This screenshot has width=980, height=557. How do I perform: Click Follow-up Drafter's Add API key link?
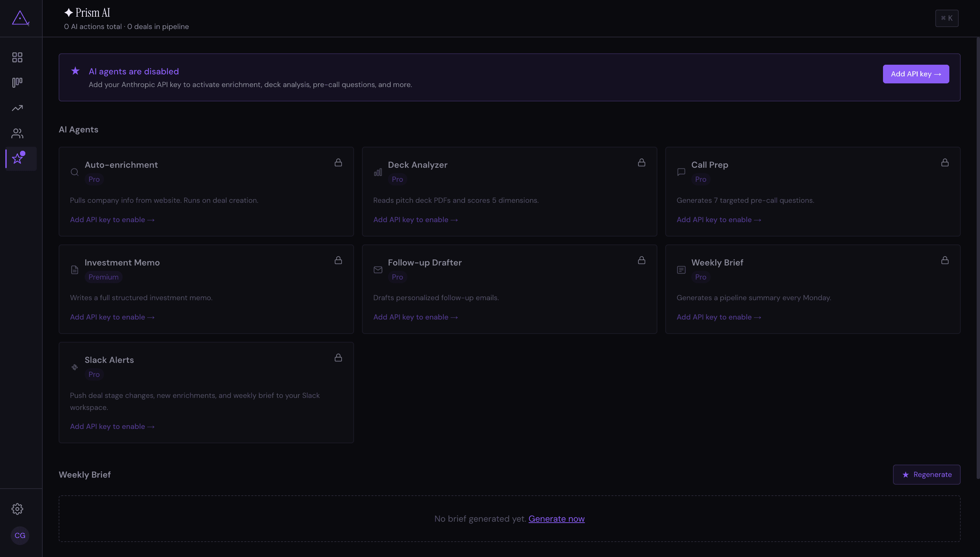(x=415, y=317)
